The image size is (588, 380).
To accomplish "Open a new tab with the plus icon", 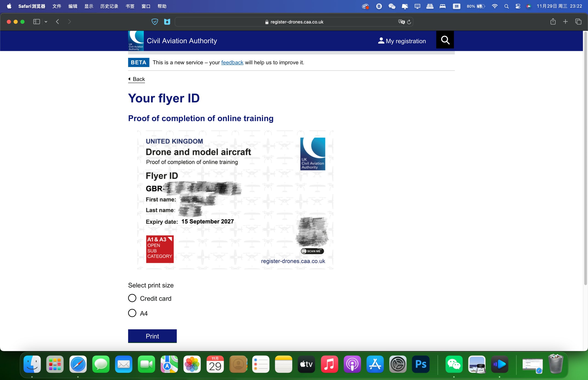I will [x=565, y=22].
